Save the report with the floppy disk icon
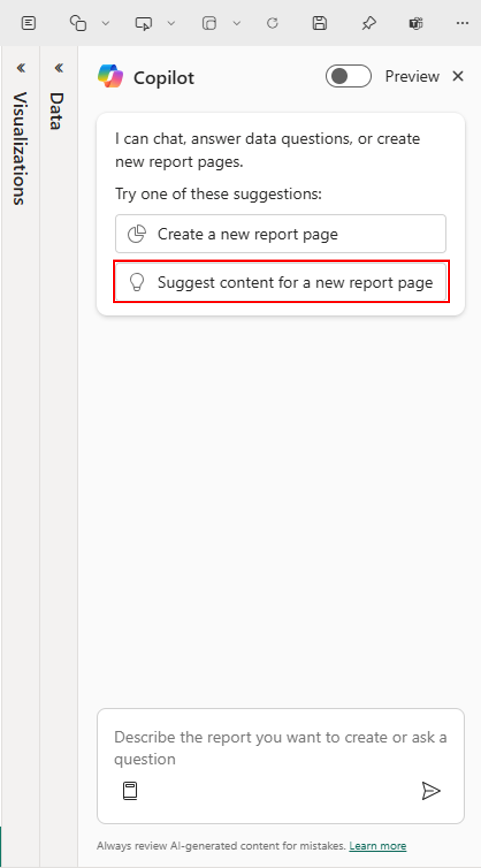481x868 pixels. coord(319,23)
